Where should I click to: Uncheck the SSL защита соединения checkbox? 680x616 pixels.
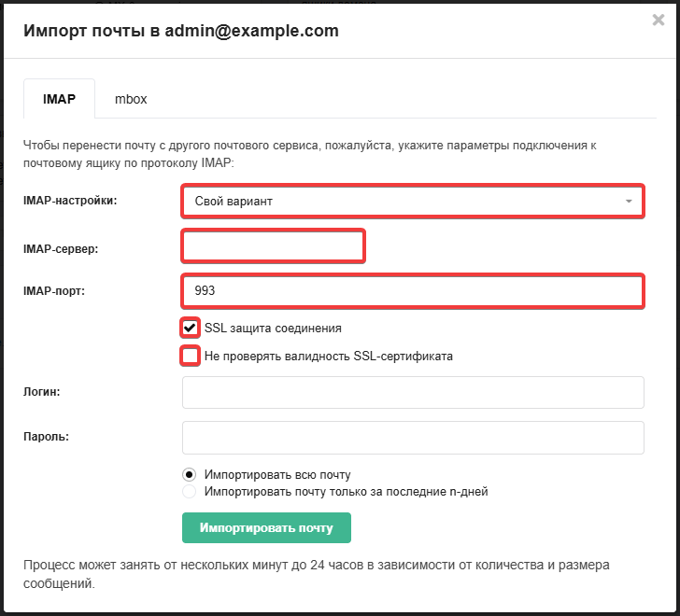click(x=190, y=328)
